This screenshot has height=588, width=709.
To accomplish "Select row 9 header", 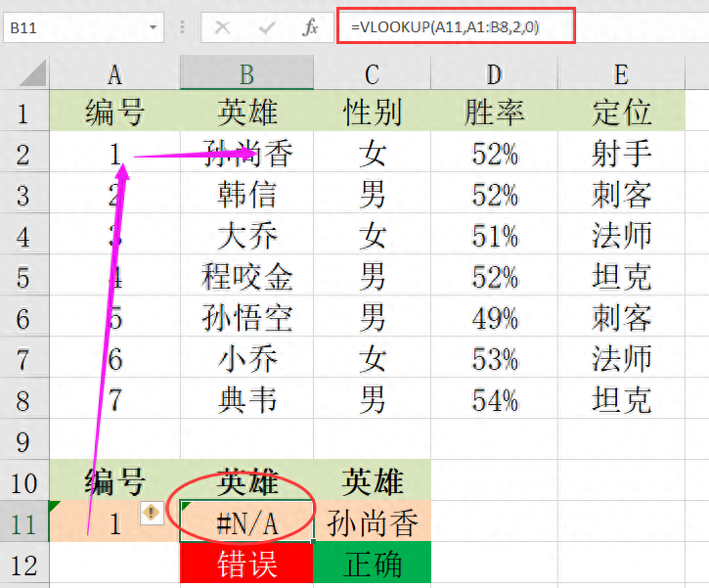I will pos(23,441).
